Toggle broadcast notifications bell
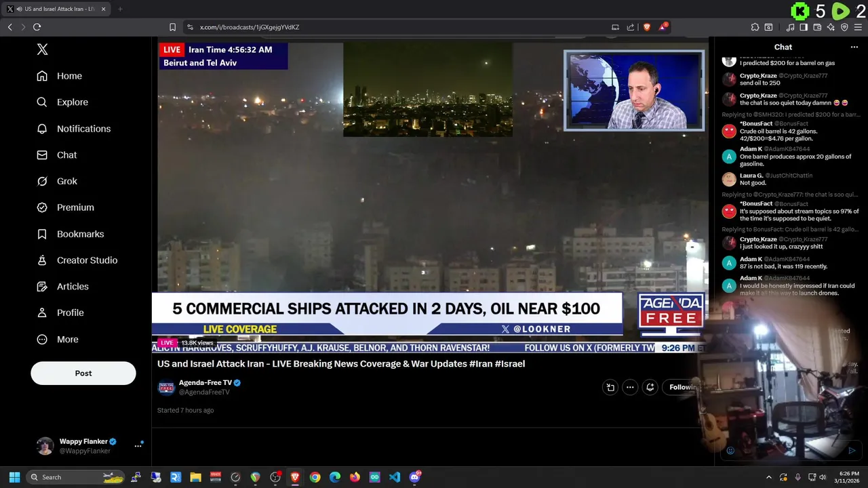 pyautogui.click(x=650, y=388)
